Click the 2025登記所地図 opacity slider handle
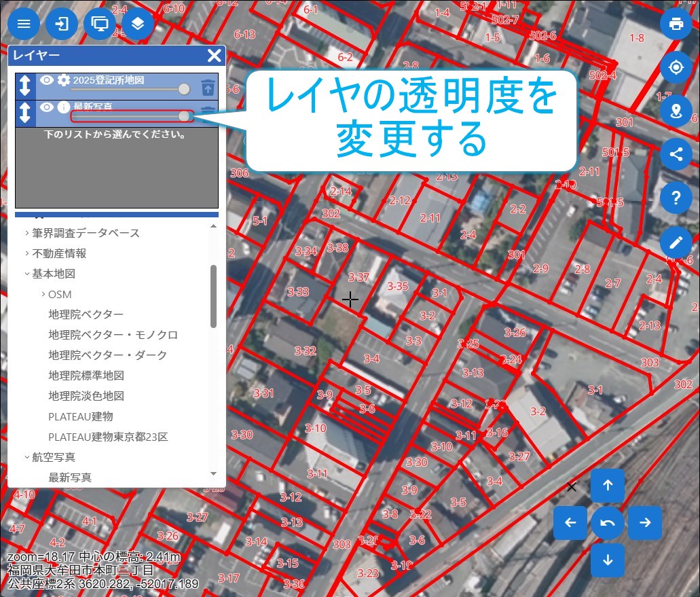Screen dimensions: 700x597 (x=183, y=90)
